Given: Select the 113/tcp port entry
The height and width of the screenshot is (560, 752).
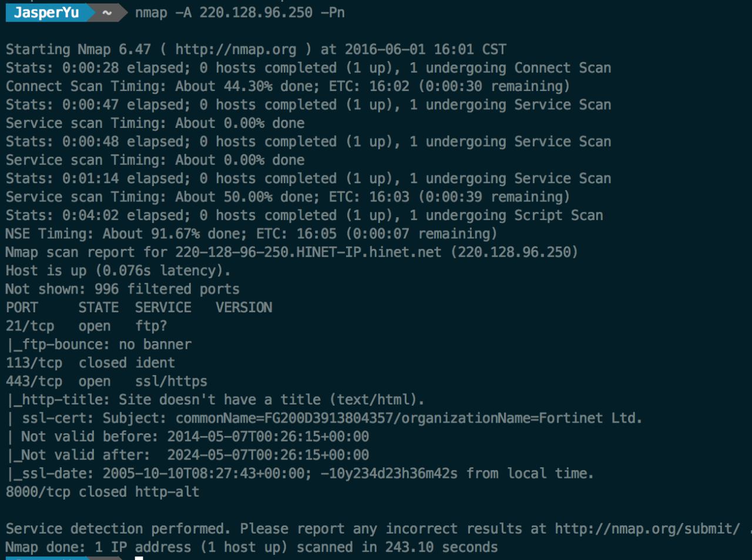Looking at the screenshot, I should [33, 363].
